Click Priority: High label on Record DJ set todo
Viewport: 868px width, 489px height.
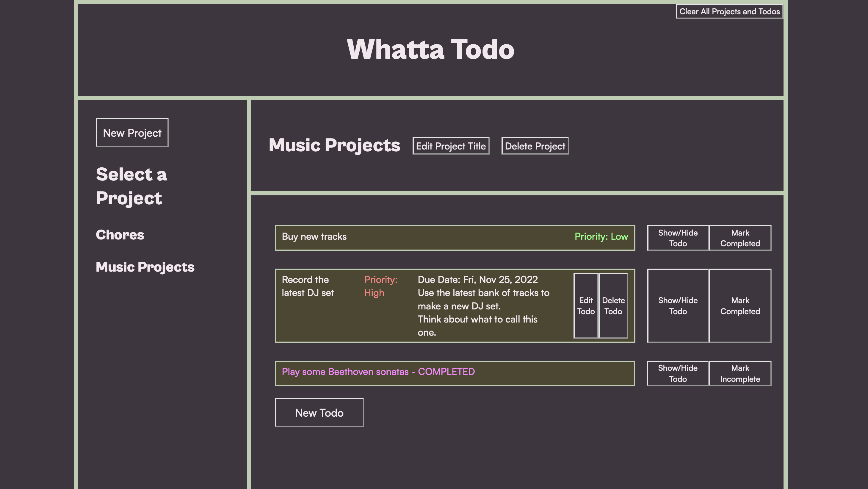380,286
